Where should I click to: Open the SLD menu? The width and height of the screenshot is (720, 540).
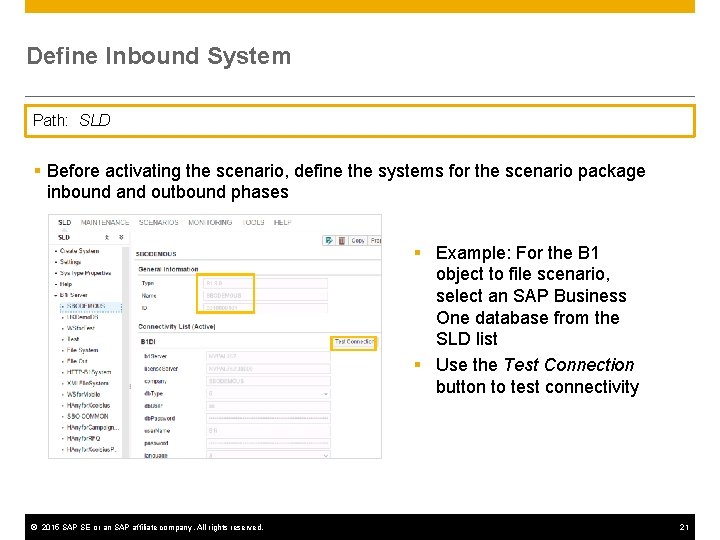tap(65, 222)
